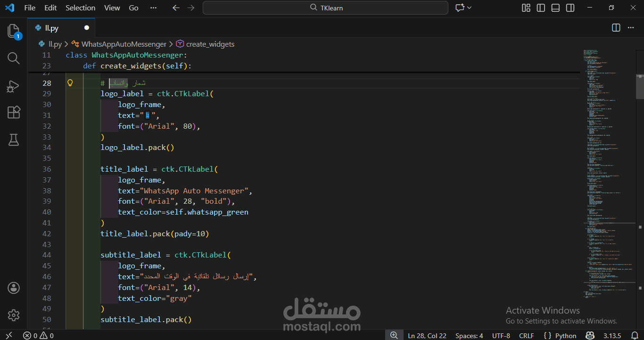Click the sticky scroll class WhatsAppAutoMessenger line
Viewport: 644px width, 340px height.
coord(126,55)
